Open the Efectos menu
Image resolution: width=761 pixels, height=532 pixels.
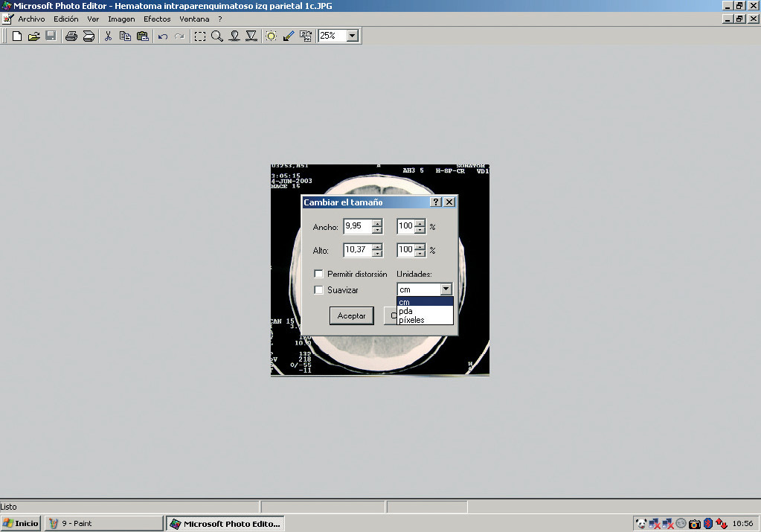pos(157,19)
